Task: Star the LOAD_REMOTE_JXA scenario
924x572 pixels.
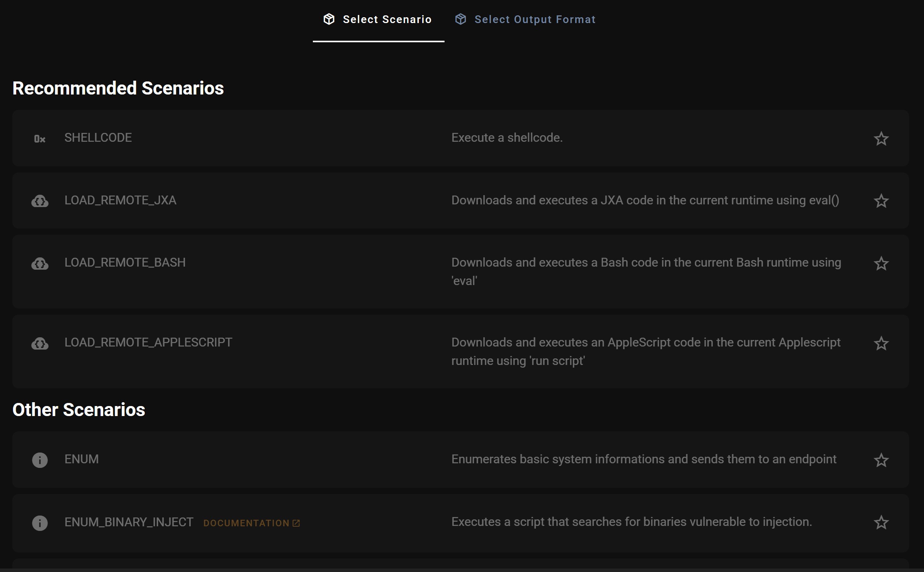Action: pos(881,201)
